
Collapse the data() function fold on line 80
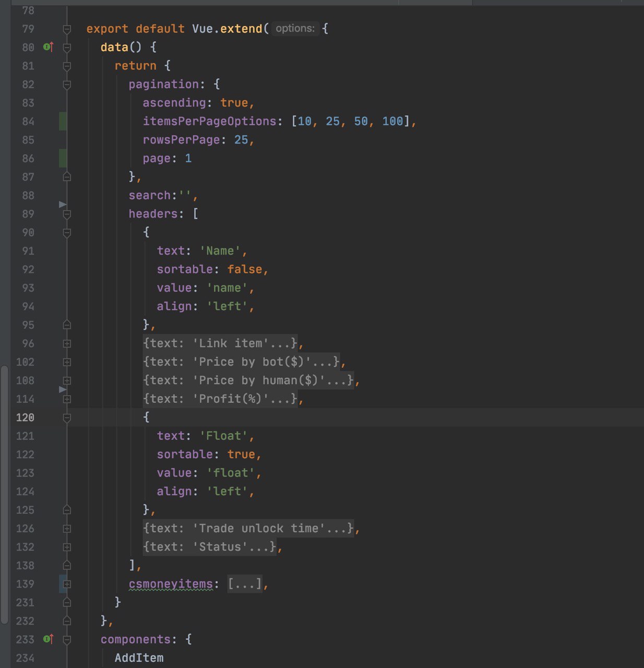(67, 47)
